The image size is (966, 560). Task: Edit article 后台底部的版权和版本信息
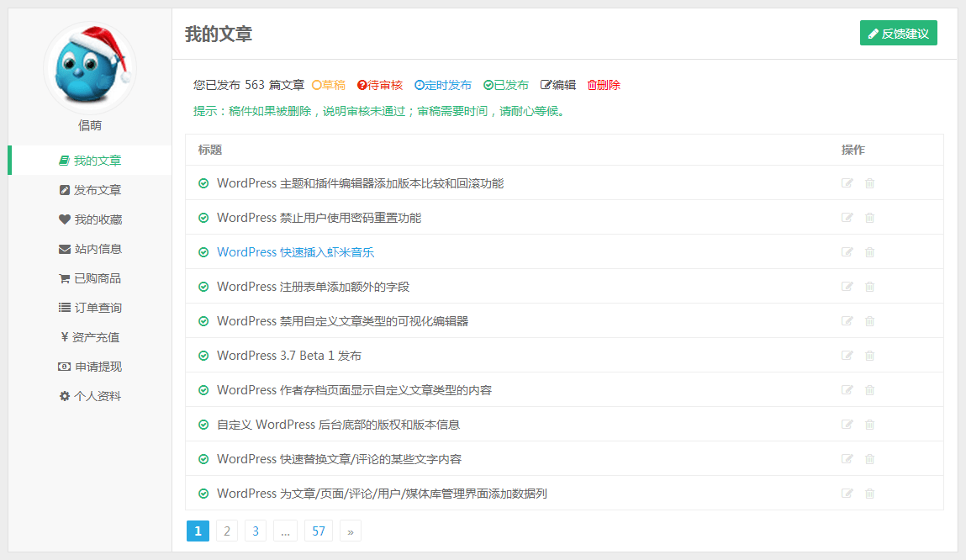pos(847,425)
